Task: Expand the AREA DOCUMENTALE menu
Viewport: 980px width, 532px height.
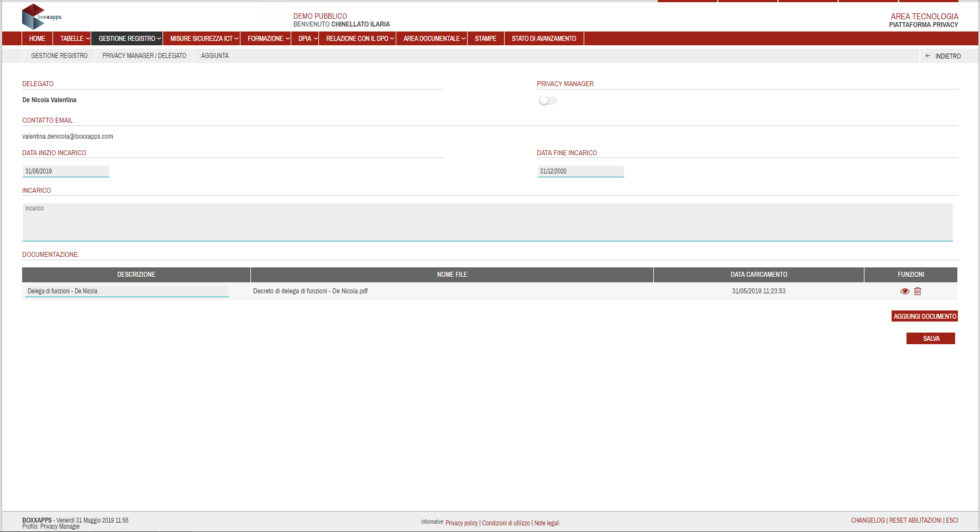Action: tap(432, 39)
